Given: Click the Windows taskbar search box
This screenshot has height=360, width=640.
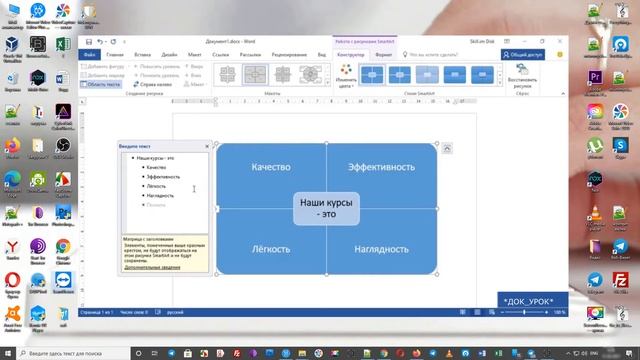Looking at the screenshot, I should pyautogui.click(x=74, y=353).
